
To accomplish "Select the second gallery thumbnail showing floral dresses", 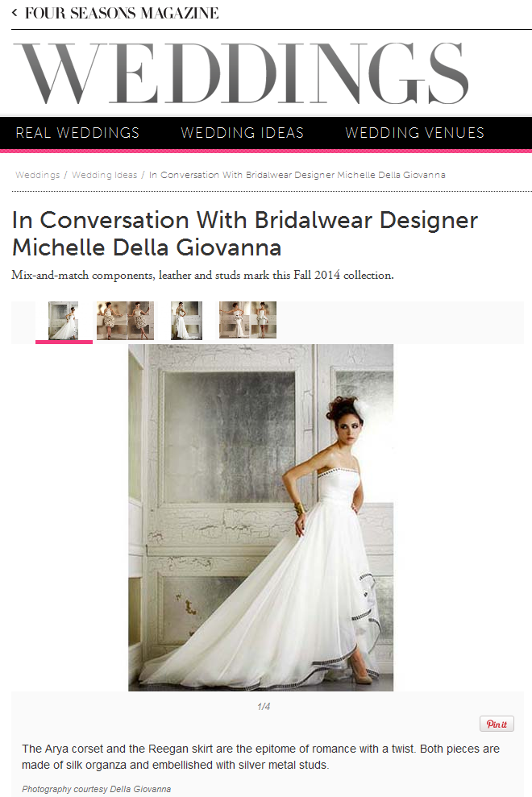I will [125, 321].
